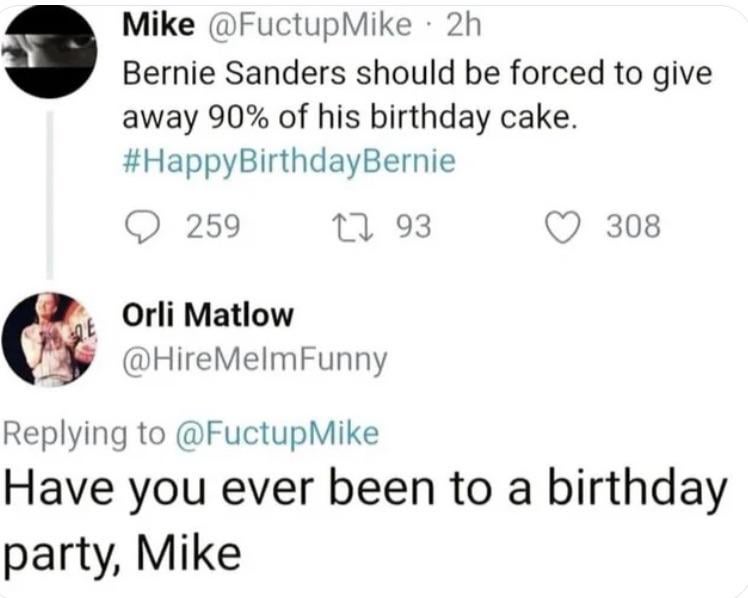Open Orli Matlow's profile avatar
The height and width of the screenshot is (598, 748).
point(50,338)
